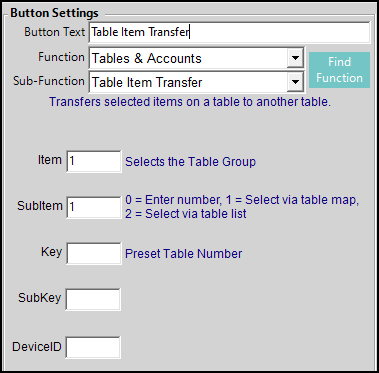Activate the DeviceID input field
The height and width of the screenshot is (373, 379).
93,347
